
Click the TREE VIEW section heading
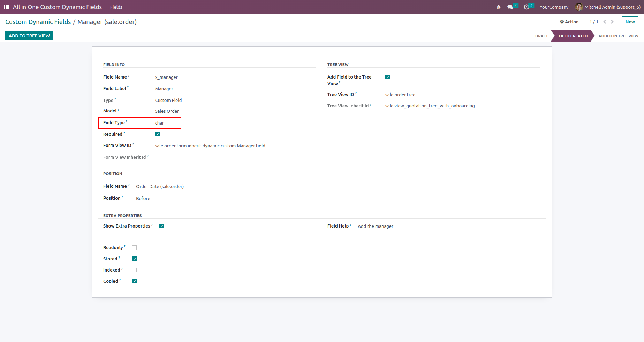coord(338,65)
